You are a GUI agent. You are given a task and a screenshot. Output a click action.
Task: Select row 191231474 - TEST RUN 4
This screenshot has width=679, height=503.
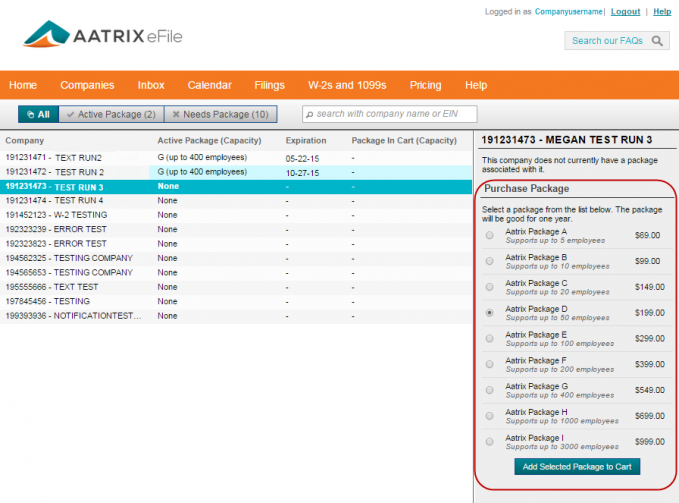pyautogui.click(x=236, y=201)
